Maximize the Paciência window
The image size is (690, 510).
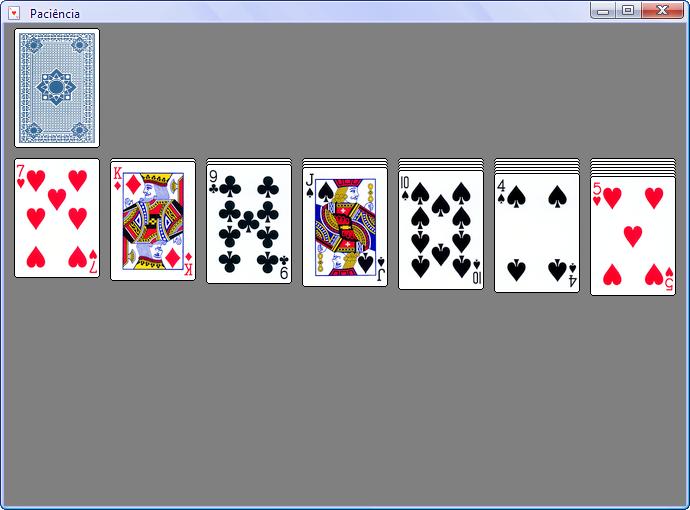pyautogui.click(x=628, y=11)
